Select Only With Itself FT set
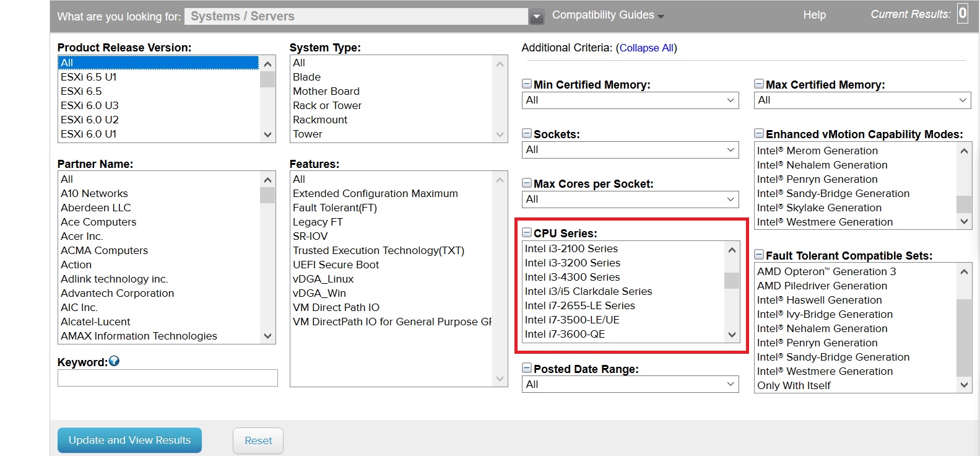980x456 pixels. [856, 385]
